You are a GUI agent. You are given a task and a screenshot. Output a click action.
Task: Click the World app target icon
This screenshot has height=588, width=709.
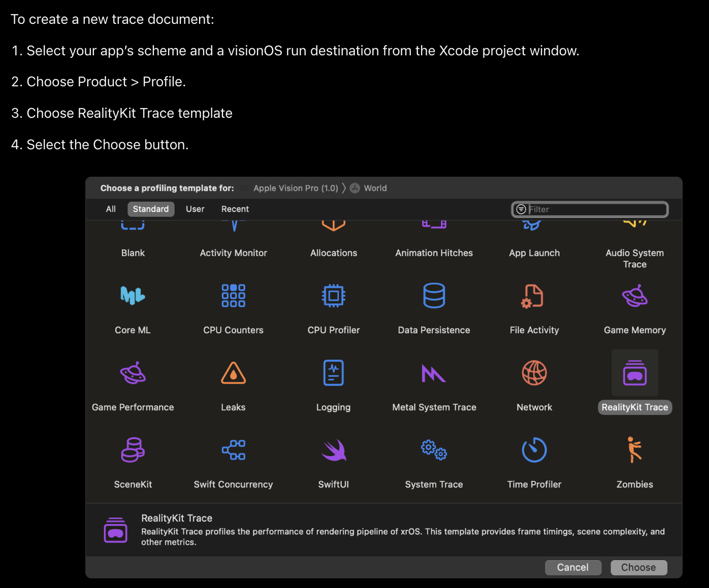[x=355, y=188]
